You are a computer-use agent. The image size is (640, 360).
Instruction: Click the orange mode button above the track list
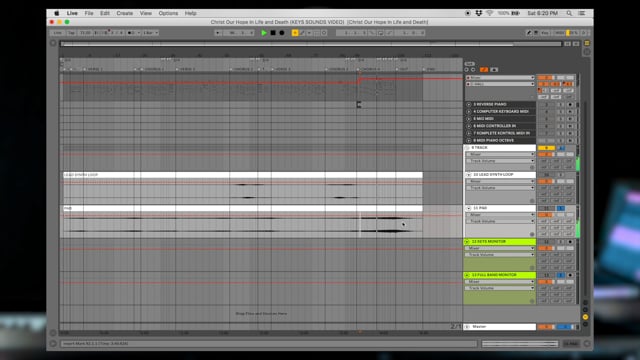click(484, 70)
